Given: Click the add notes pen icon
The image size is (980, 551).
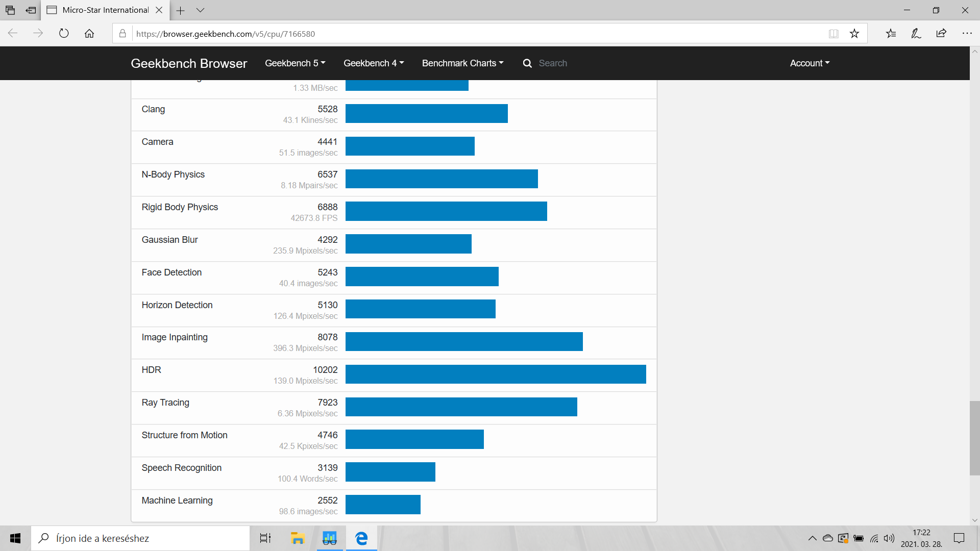Looking at the screenshot, I should [x=916, y=34].
